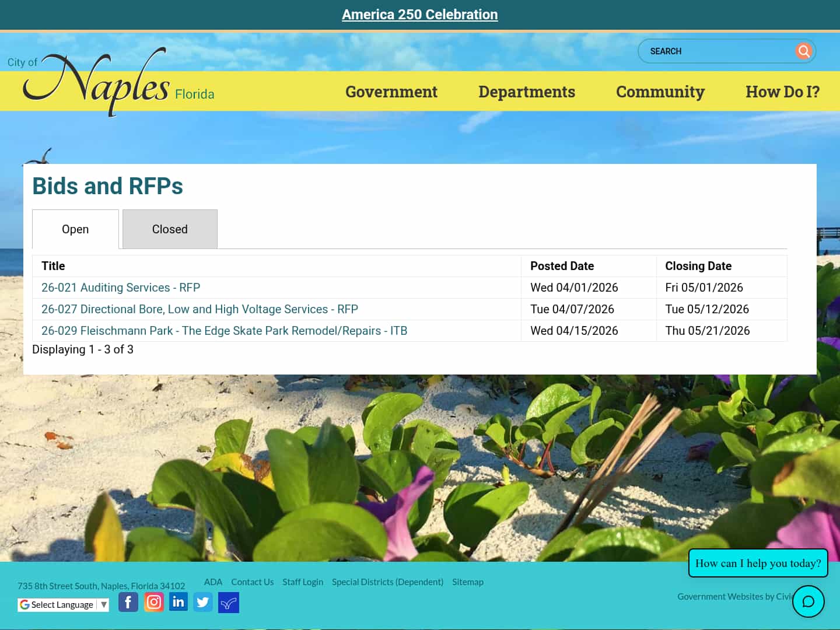
Task: Click the search magnifier icon
Action: click(803, 51)
